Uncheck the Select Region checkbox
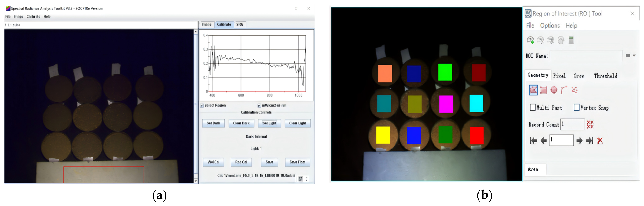Screen dimensions: 644x206 [x=202, y=105]
